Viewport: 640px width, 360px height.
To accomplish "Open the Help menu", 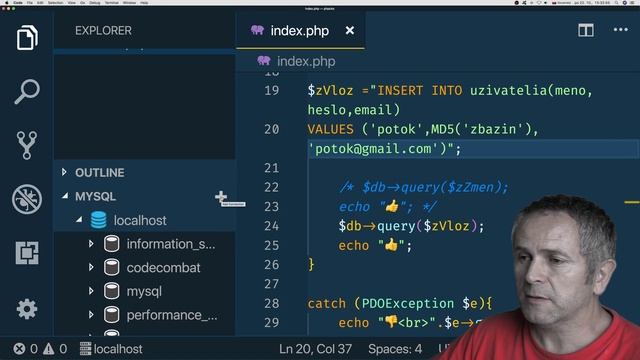I will (144, 2).
